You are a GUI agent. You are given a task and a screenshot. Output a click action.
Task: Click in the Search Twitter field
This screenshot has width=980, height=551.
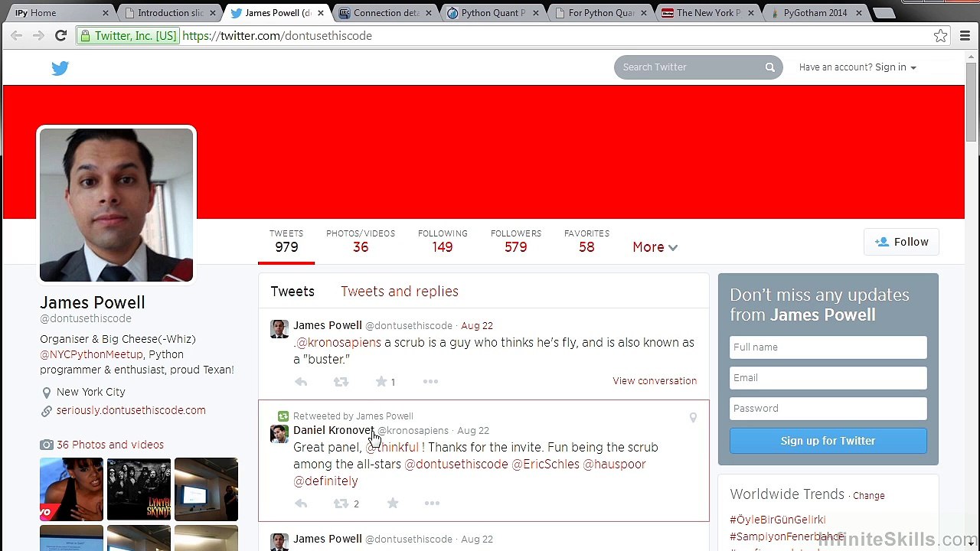[x=689, y=67]
